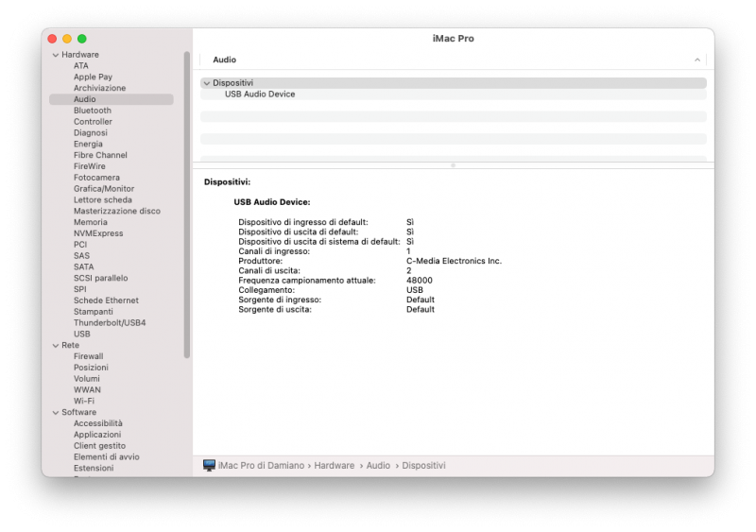Click the Produttore label in details
756x532 pixels.
[x=261, y=261]
